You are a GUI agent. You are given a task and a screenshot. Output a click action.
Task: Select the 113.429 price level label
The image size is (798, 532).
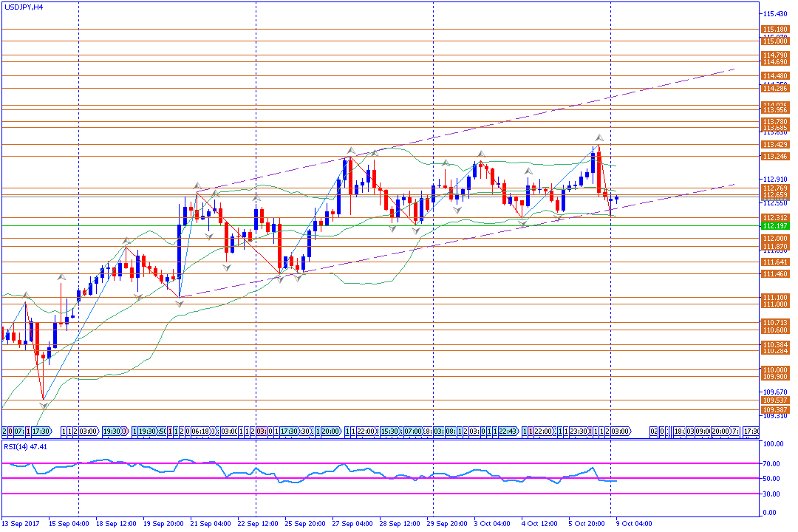(775, 145)
